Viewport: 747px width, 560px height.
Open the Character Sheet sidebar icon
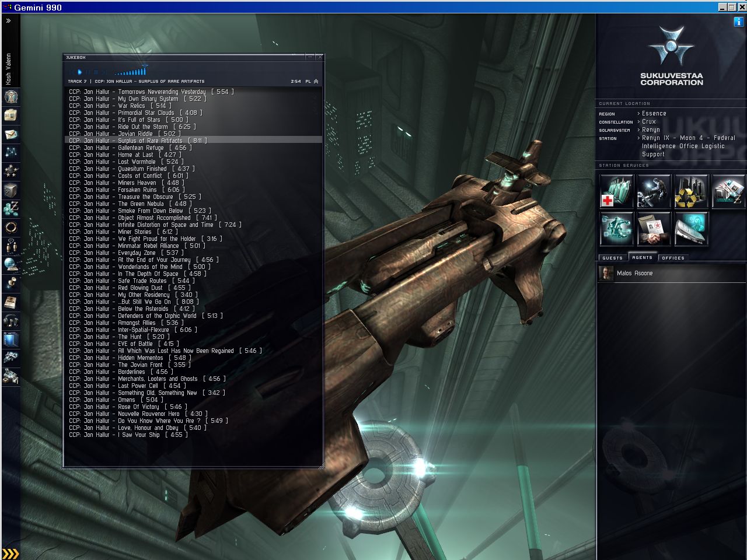(x=11, y=96)
